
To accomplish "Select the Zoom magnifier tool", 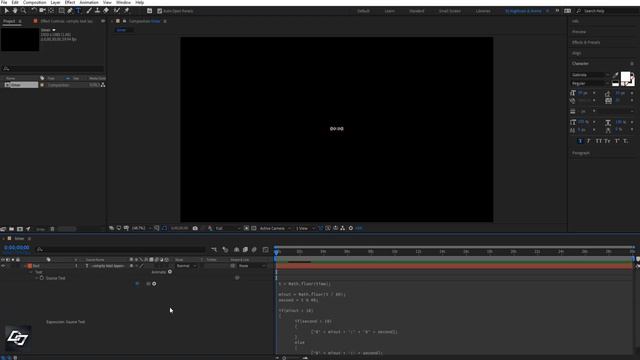I will [24, 11].
